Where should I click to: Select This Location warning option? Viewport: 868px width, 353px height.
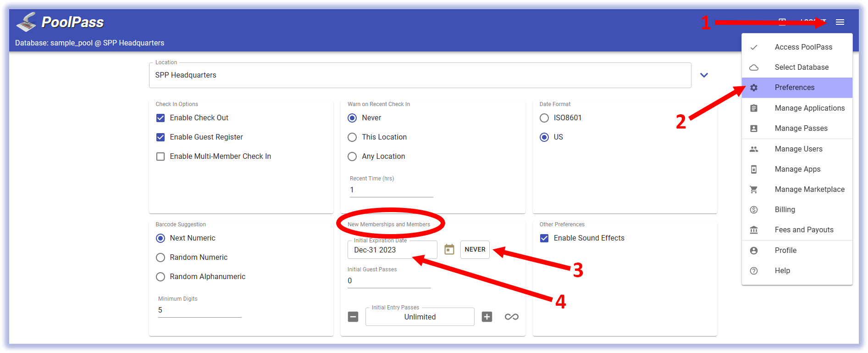[352, 137]
